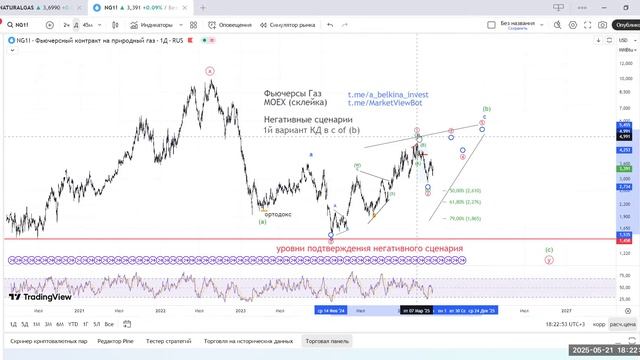Toggle maximize chart pane icon
This screenshot has width=640, height=360.
pos(609,40)
